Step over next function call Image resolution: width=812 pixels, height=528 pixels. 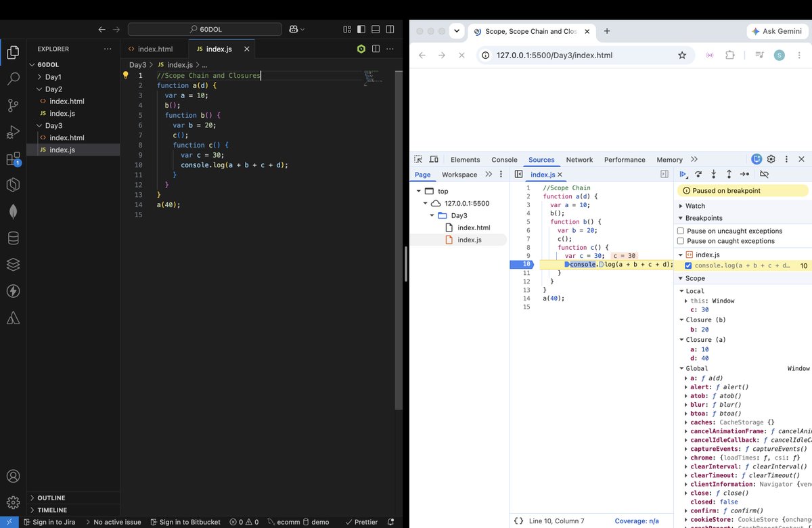698,175
